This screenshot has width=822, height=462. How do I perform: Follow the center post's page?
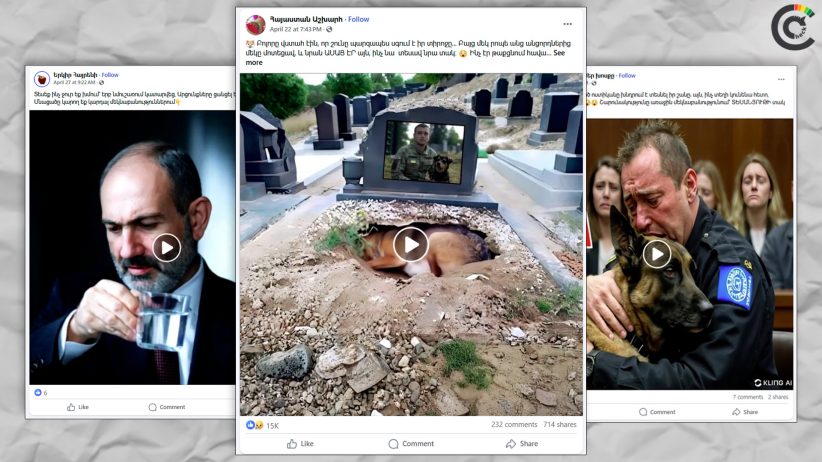pos(359,19)
